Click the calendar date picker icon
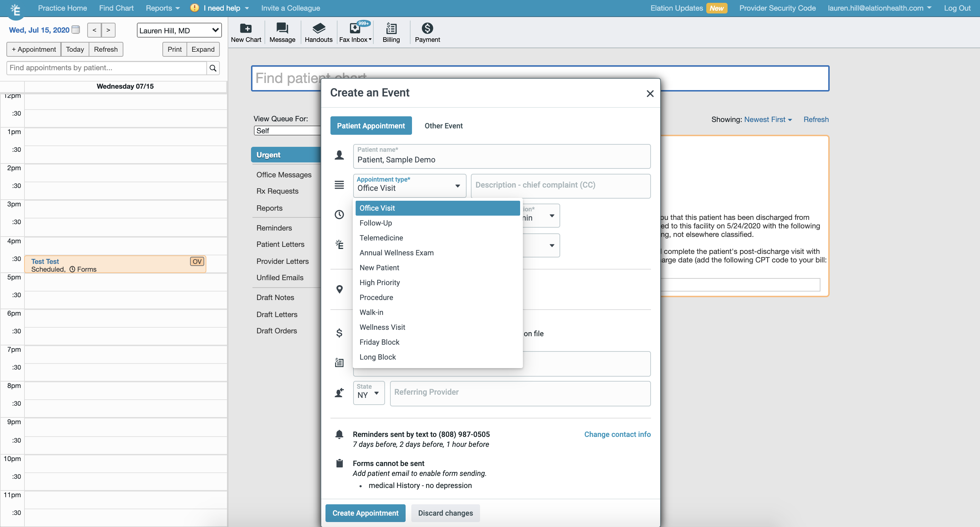Screen dimensions: 980x527 tap(76, 30)
